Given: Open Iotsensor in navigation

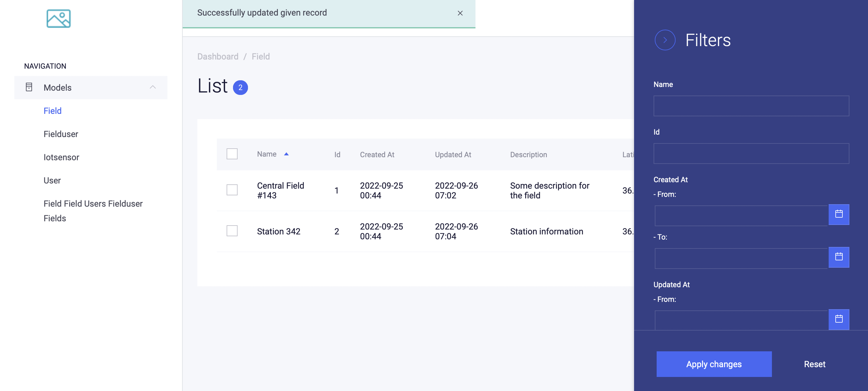Looking at the screenshot, I should pos(61,157).
